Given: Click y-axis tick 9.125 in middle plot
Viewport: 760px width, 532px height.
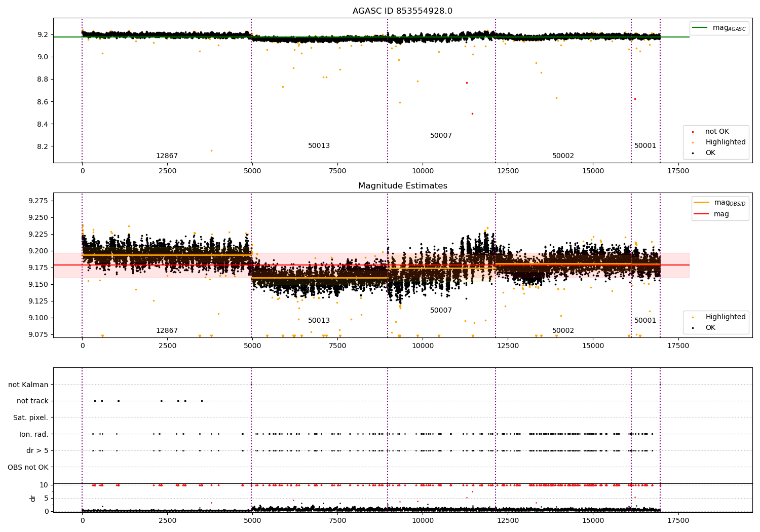Looking at the screenshot, I should [38, 301].
